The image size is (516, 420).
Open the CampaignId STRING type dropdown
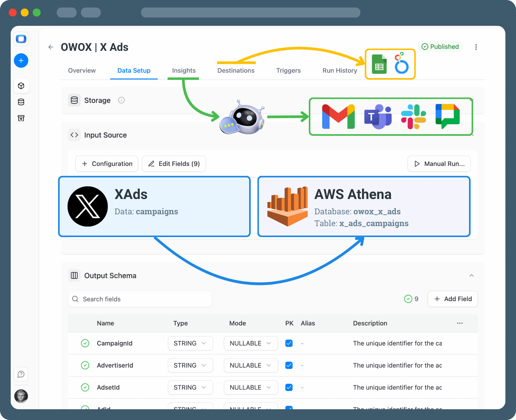click(x=190, y=343)
